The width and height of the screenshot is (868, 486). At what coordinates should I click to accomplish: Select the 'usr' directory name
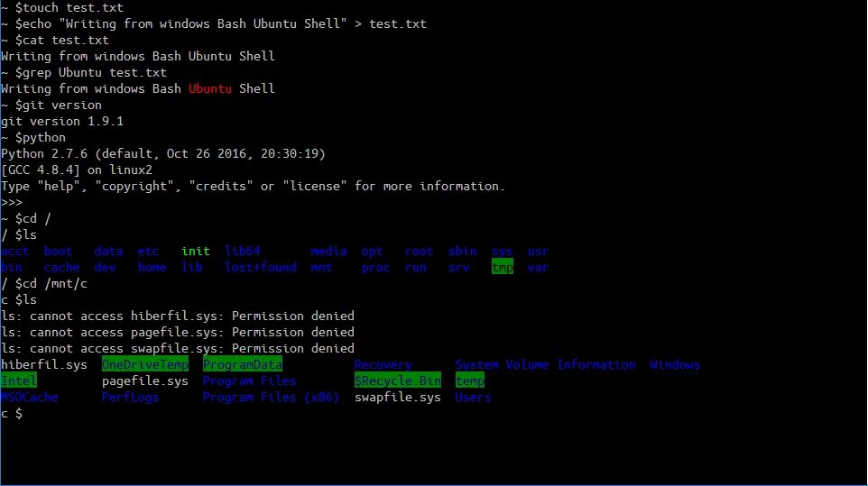click(x=538, y=251)
